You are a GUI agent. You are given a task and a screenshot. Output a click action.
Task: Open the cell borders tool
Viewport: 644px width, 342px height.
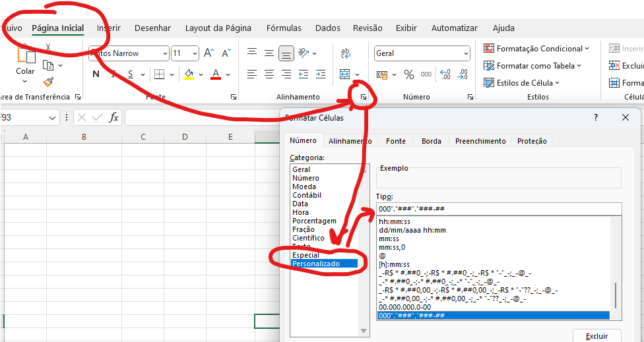(158, 74)
